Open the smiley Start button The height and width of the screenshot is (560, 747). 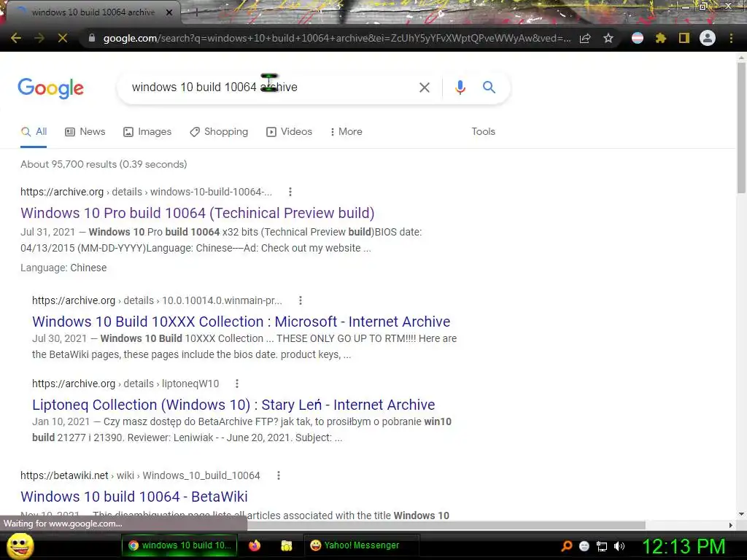coord(20,545)
